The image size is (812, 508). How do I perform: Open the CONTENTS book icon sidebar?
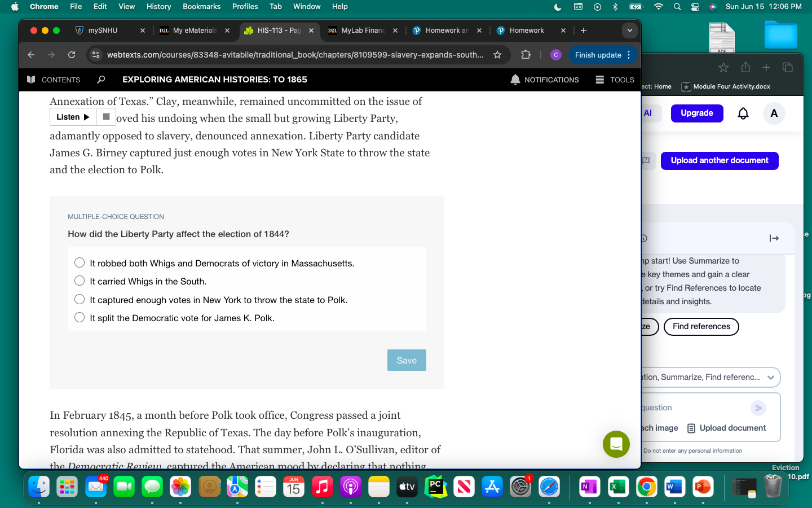point(32,80)
